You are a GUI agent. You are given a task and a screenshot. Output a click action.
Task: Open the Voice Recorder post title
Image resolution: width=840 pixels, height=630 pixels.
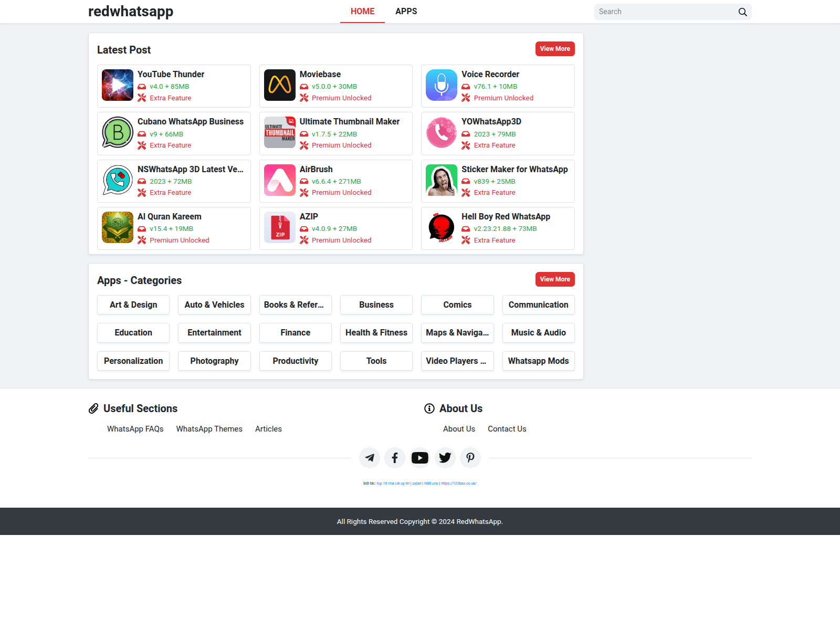[x=490, y=75]
